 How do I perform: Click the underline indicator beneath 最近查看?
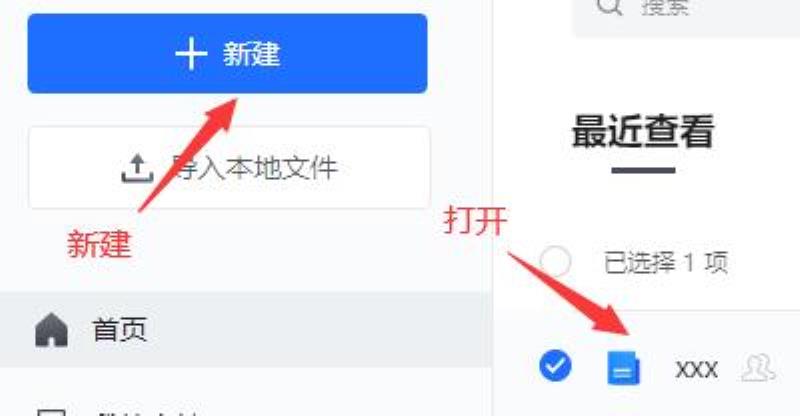point(643,170)
